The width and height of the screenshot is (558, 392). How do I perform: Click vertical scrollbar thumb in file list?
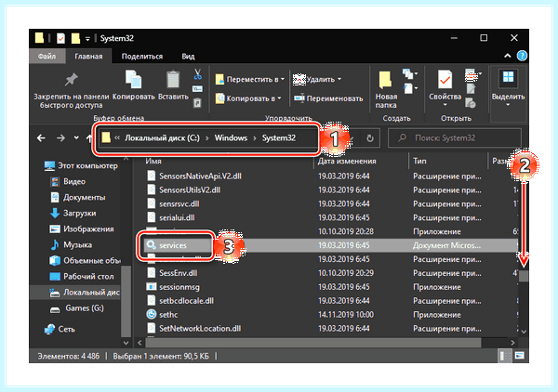pos(523,276)
